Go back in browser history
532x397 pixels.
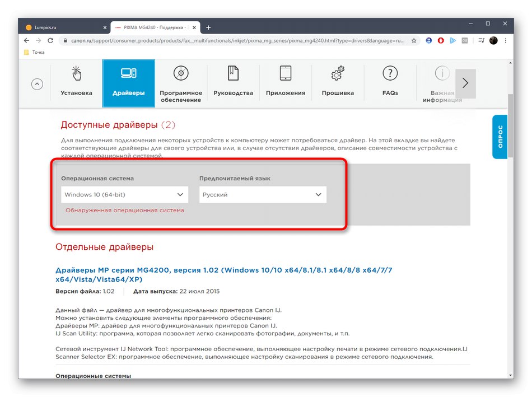[x=26, y=40]
